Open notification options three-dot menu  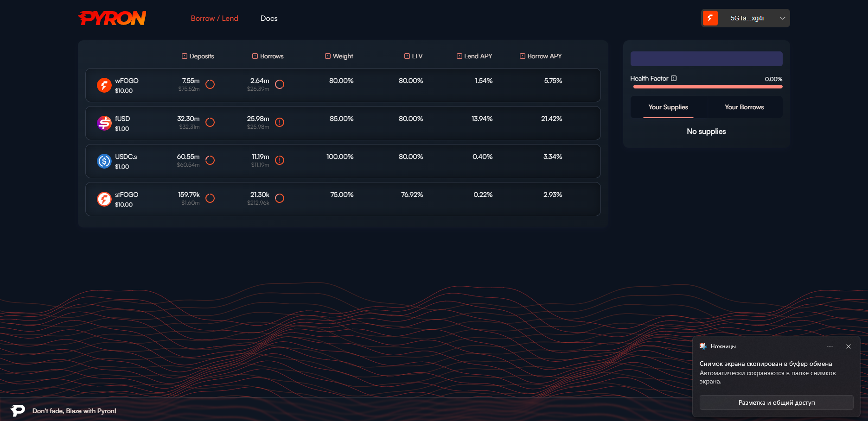tap(830, 346)
